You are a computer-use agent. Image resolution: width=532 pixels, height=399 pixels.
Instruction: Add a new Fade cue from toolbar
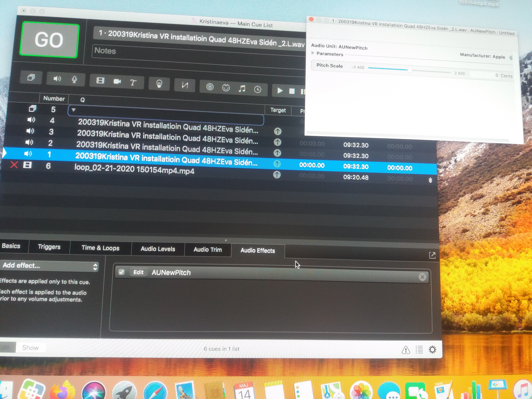pos(185,85)
